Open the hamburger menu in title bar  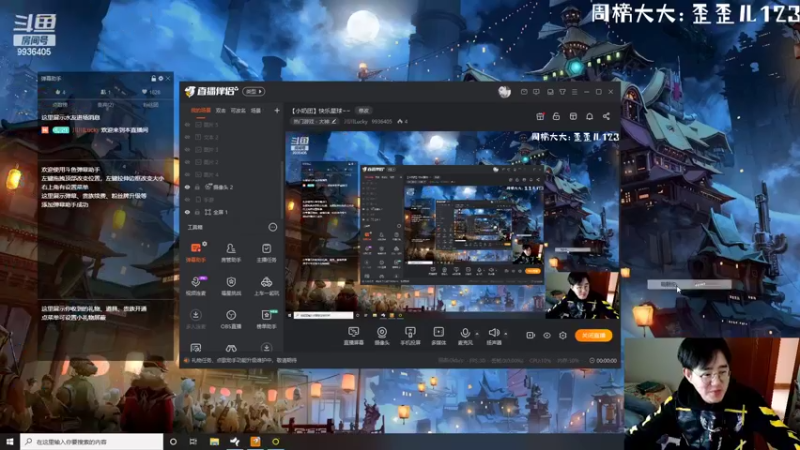574,92
